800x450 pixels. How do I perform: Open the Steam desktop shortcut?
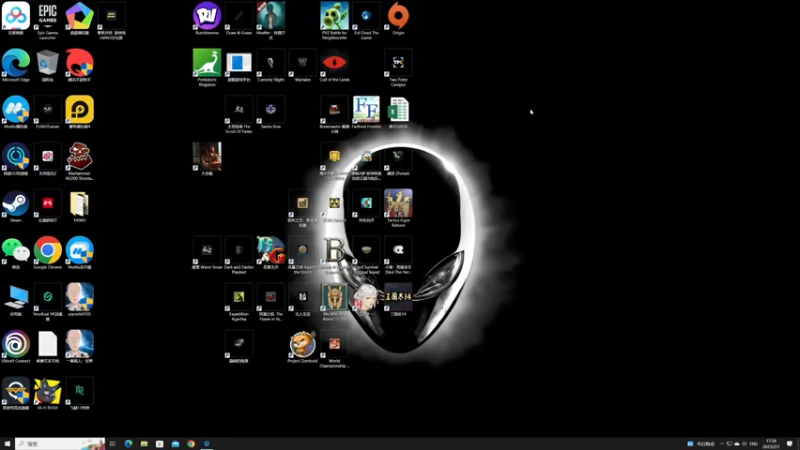point(16,204)
